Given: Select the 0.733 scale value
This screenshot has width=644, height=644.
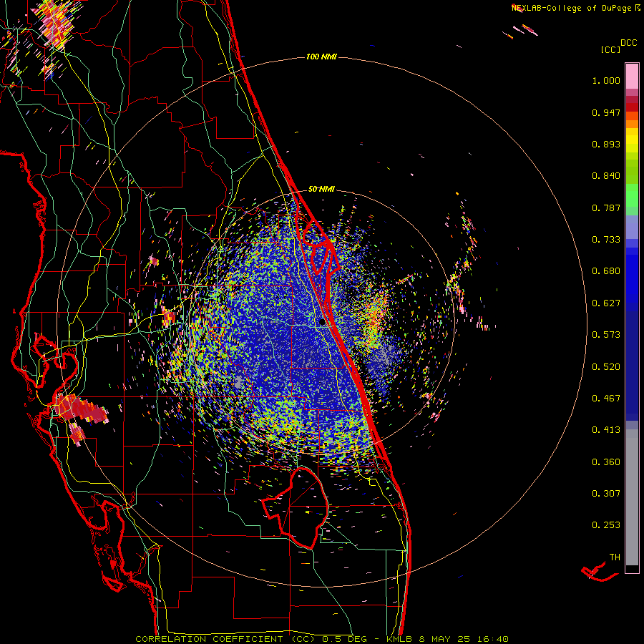Looking at the screenshot, I should 606,240.
